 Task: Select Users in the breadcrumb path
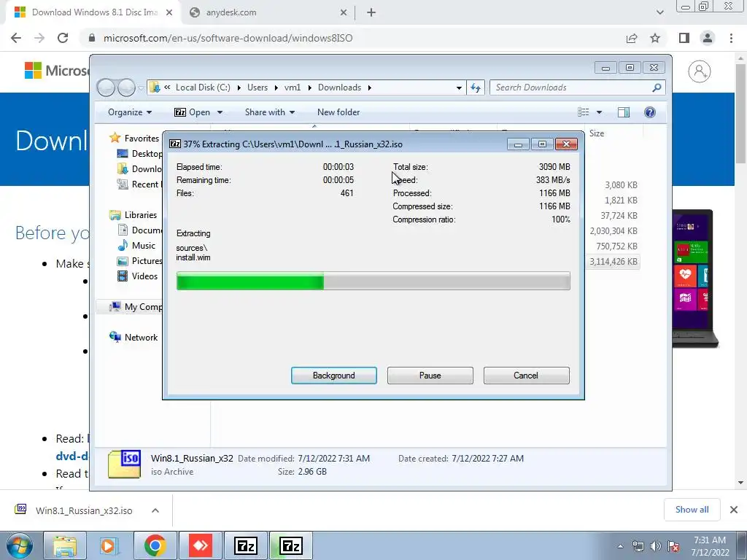[258, 87]
